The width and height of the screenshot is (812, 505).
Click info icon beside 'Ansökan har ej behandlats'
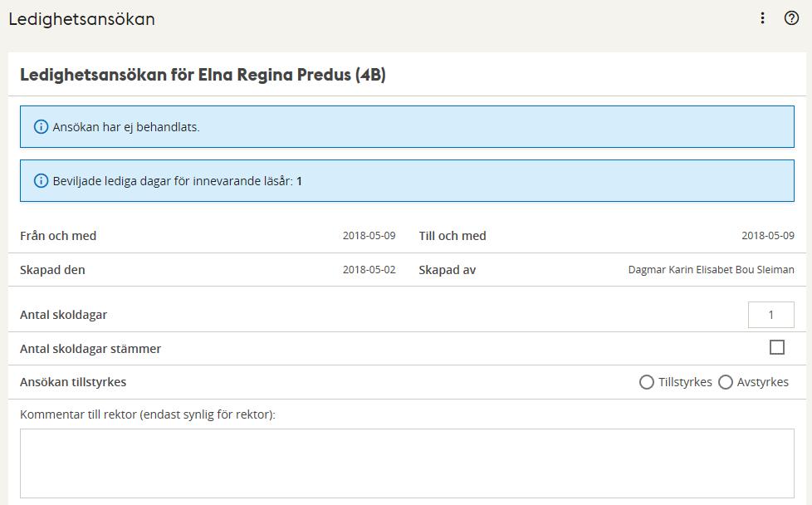pos(41,127)
